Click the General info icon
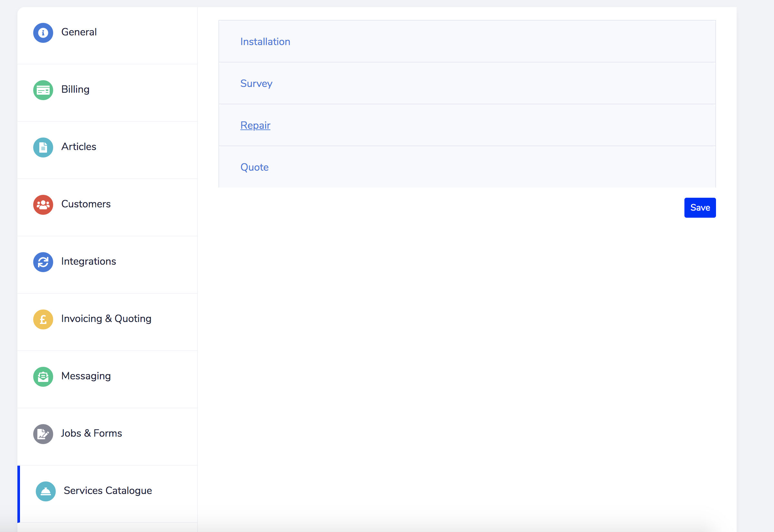Screen dimensions: 774x532 tap(43, 33)
